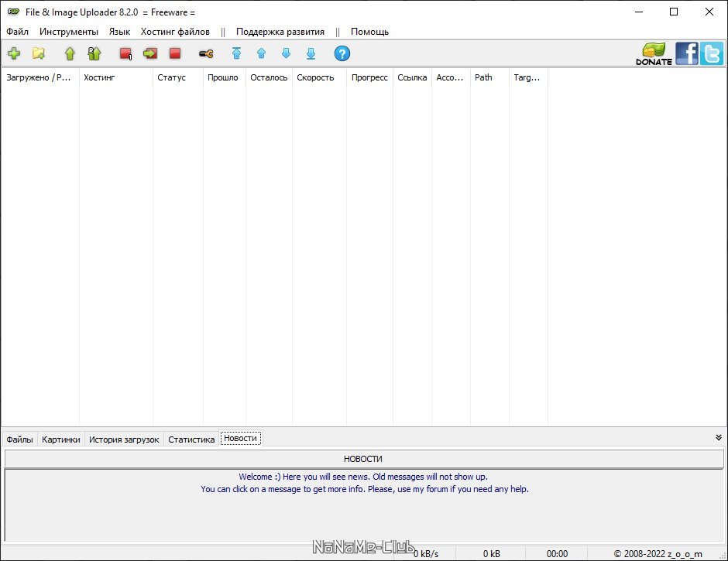Click the Осталось column header
Viewport: 728px width, 561px height.
click(x=269, y=77)
